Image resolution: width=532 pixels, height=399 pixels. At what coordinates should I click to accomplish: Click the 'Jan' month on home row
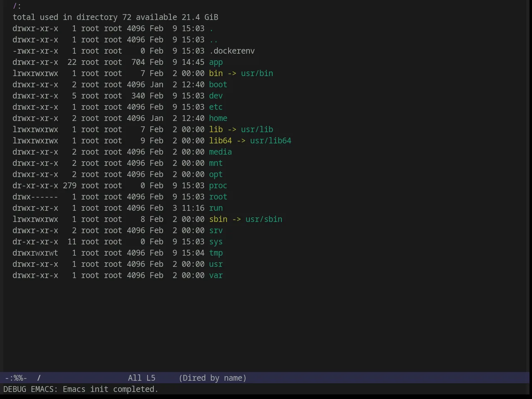pos(157,118)
